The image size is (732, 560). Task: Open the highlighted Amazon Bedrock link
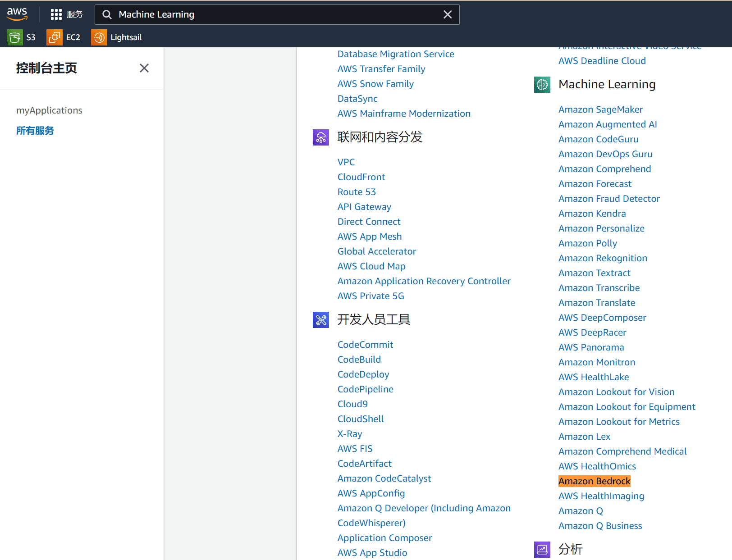coord(594,481)
